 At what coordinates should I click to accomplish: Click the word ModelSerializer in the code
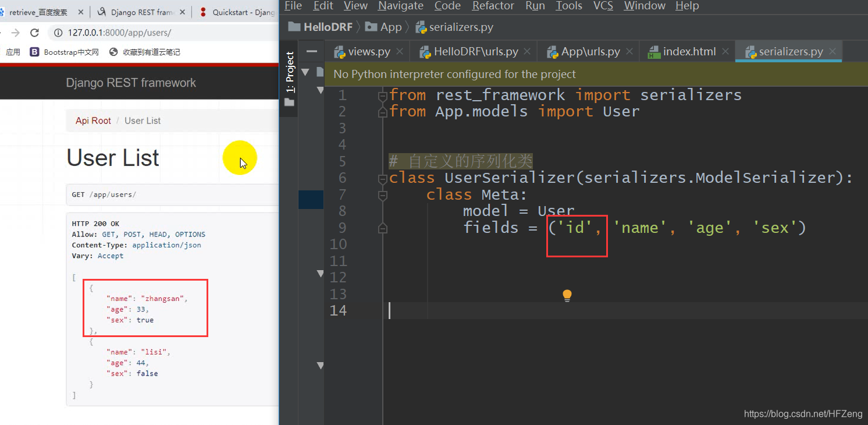[x=764, y=178]
